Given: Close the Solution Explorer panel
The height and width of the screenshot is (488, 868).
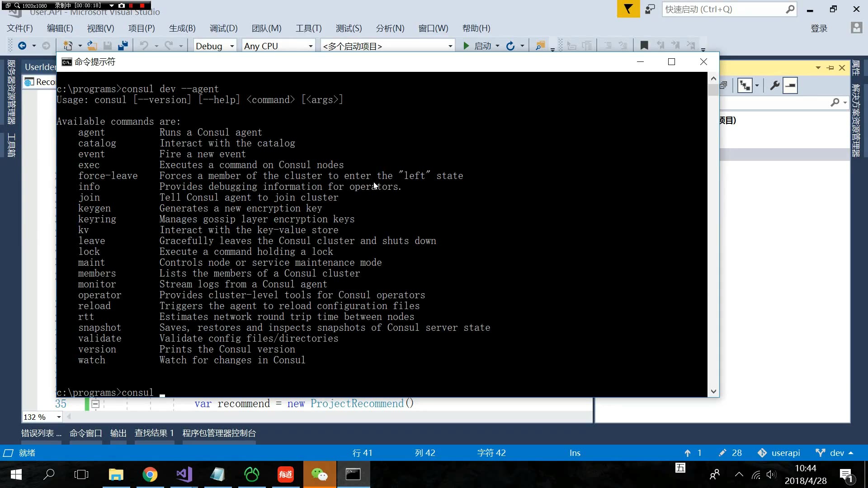Looking at the screenshot, I should click(x=842, y=68).
